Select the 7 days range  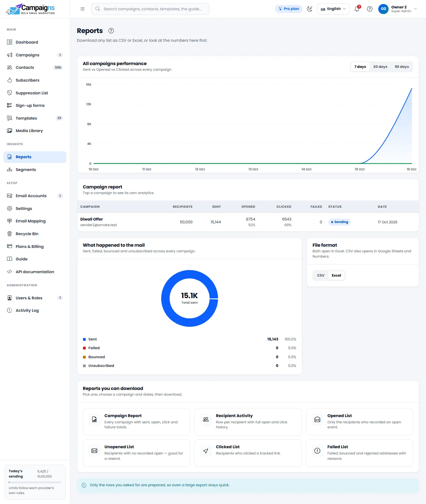click(x=360, y=67)
